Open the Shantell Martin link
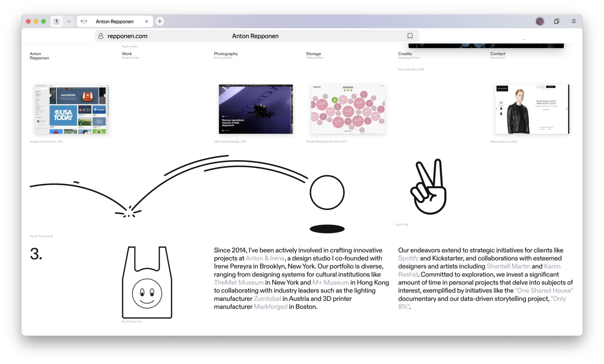The image size is (604, 364). click(508, 266)
